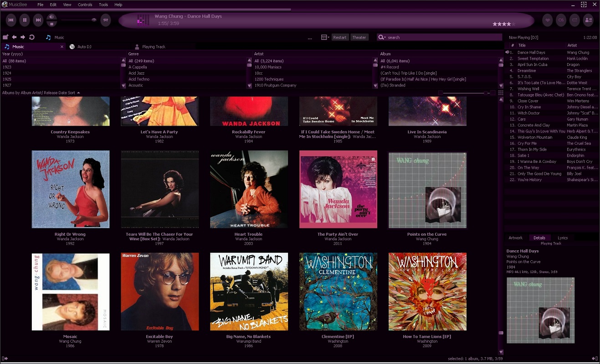Viewport: 600px width, 364px height.
Task: Click The Party Ain't Over album cover
Action: coord(338,189)
